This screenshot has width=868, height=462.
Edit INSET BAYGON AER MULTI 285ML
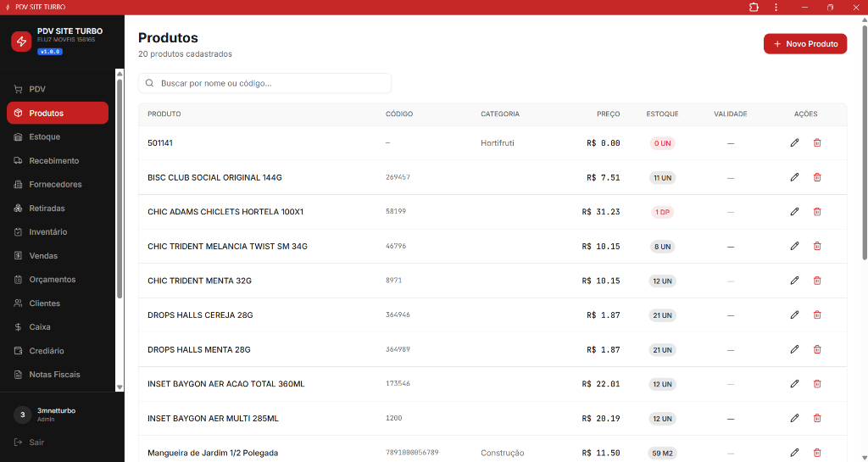click(x=794, y=418)
